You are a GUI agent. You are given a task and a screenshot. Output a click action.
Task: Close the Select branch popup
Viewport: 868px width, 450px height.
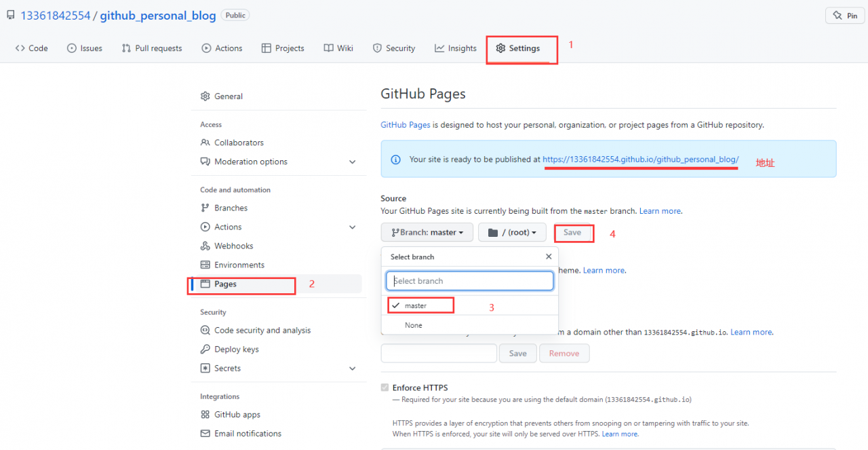pos(549,257)
